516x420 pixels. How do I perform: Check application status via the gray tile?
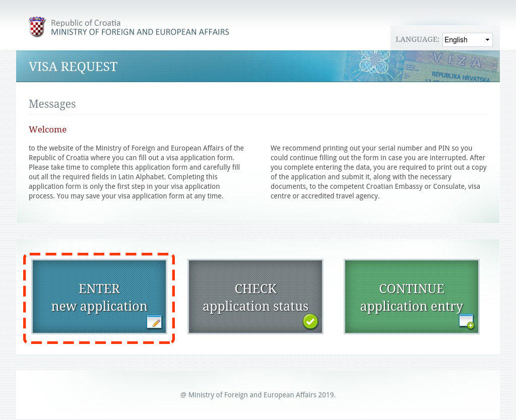255,297
